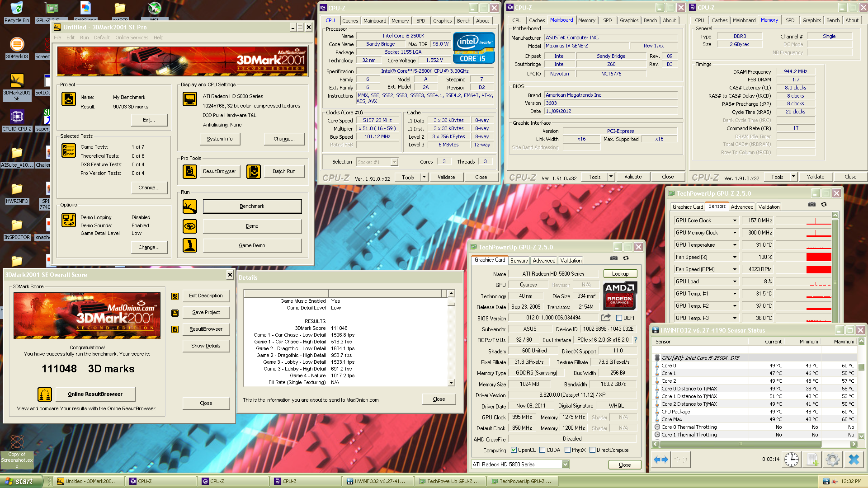
Task: Switch to Caches tab in CPU-Z CPU window
Action: point(350,21)
